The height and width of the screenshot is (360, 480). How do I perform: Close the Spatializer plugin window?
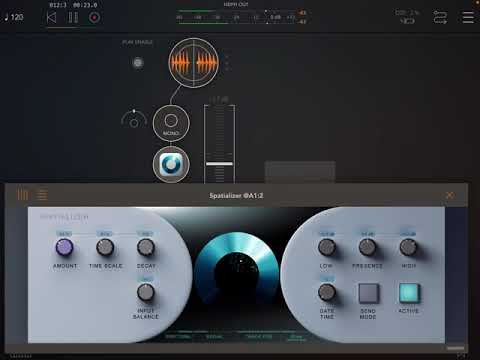[x=450, y=195]
